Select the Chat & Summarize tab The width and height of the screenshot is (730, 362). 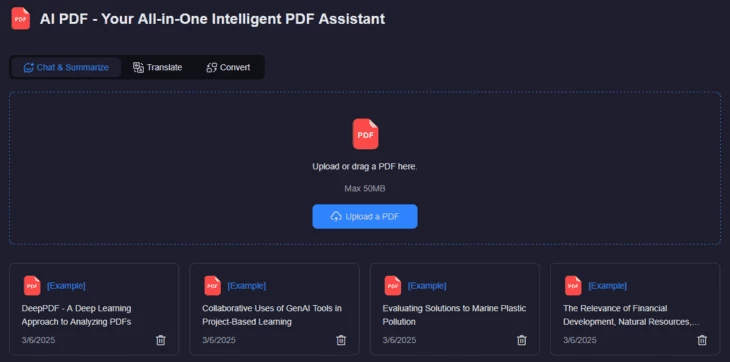point(66,67)
